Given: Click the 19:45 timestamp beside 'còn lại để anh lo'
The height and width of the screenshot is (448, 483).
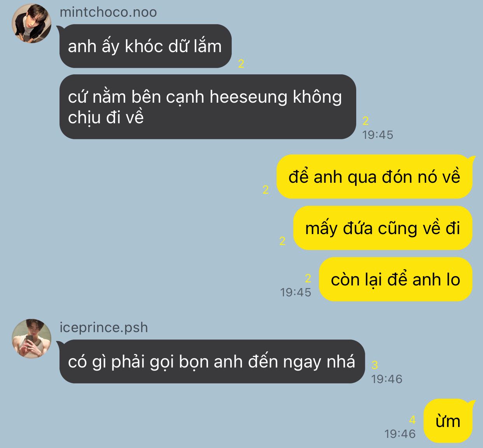Looking at the screenshot, I should pyautogui.click(x=296, y=292).
